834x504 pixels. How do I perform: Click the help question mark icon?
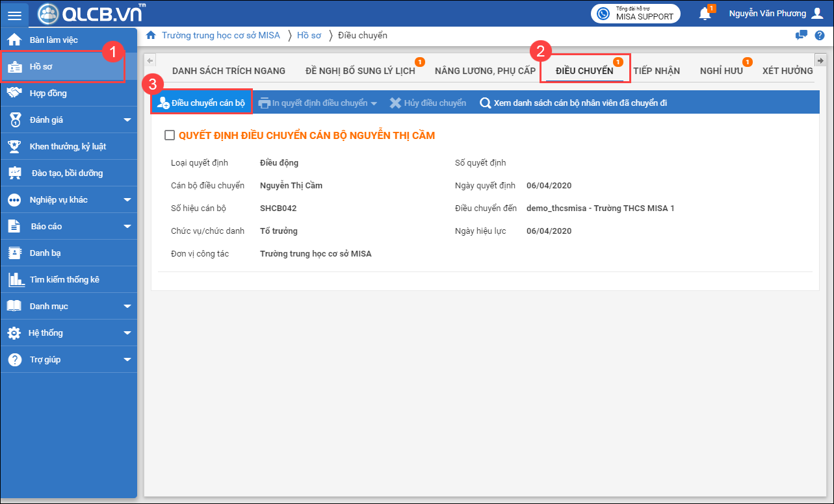point(820,35)
